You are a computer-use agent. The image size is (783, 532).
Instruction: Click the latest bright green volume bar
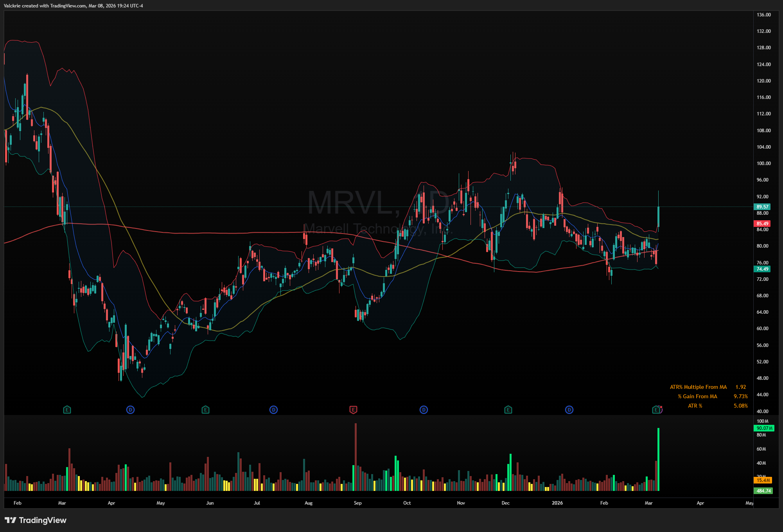(x=659, y=460)
